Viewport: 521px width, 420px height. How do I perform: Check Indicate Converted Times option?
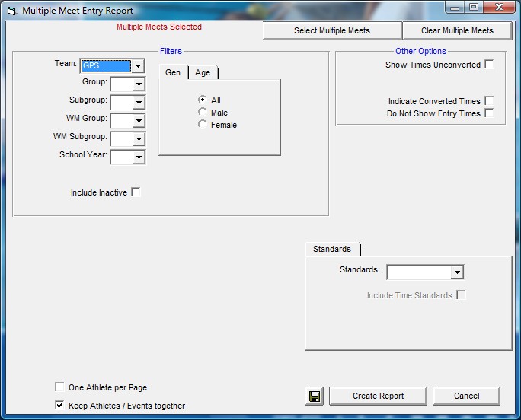[489, 100]
